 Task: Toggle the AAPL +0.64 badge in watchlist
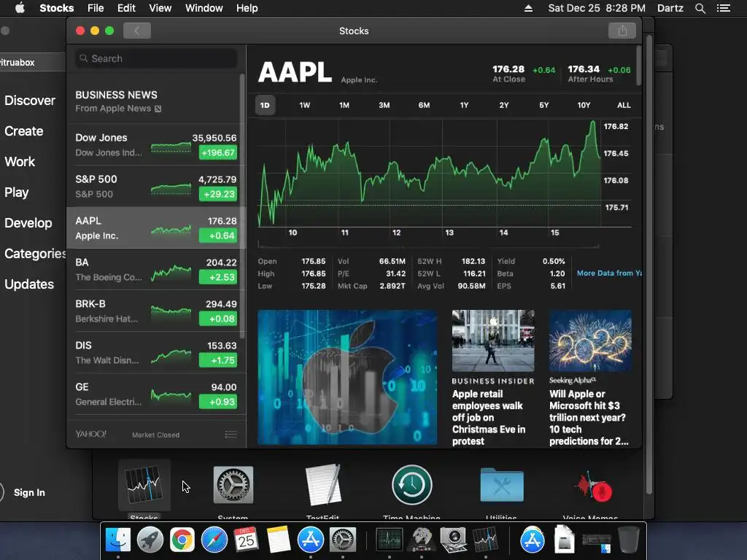click(217, 236)
